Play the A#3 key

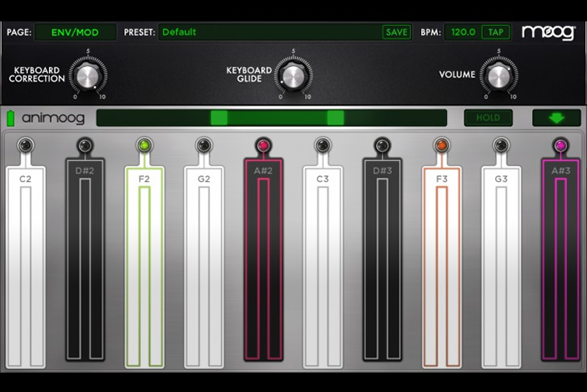click(560, 259)
